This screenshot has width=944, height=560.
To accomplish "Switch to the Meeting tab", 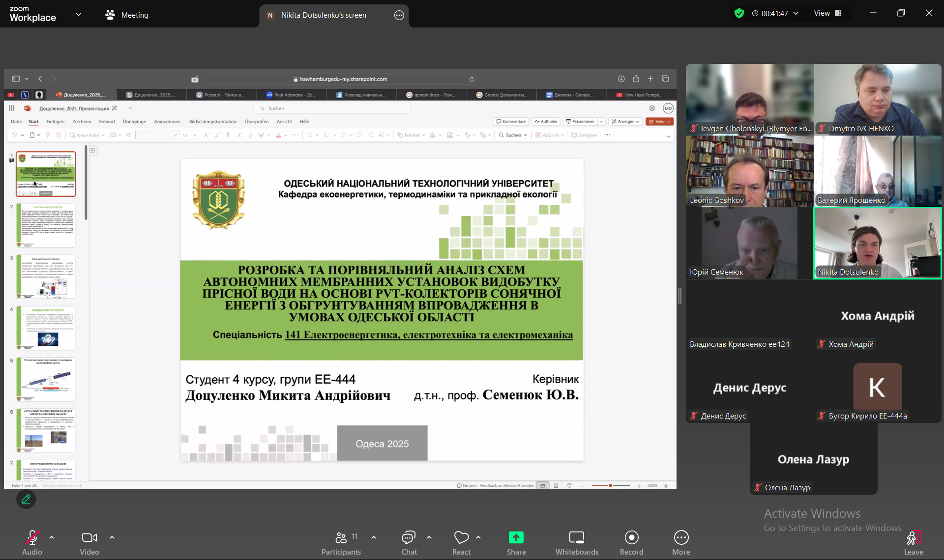I will click(x=127, y=15).
